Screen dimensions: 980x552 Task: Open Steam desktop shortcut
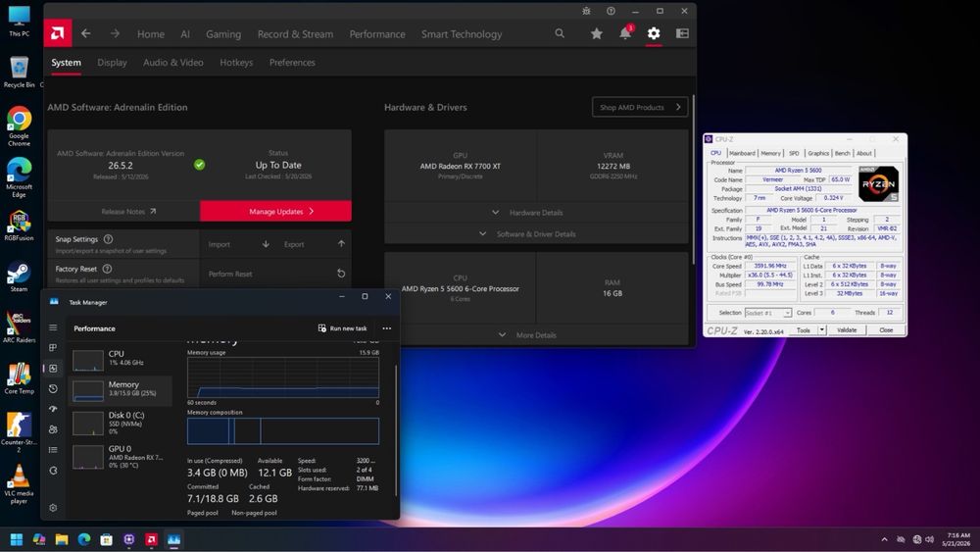pos(19,276)
